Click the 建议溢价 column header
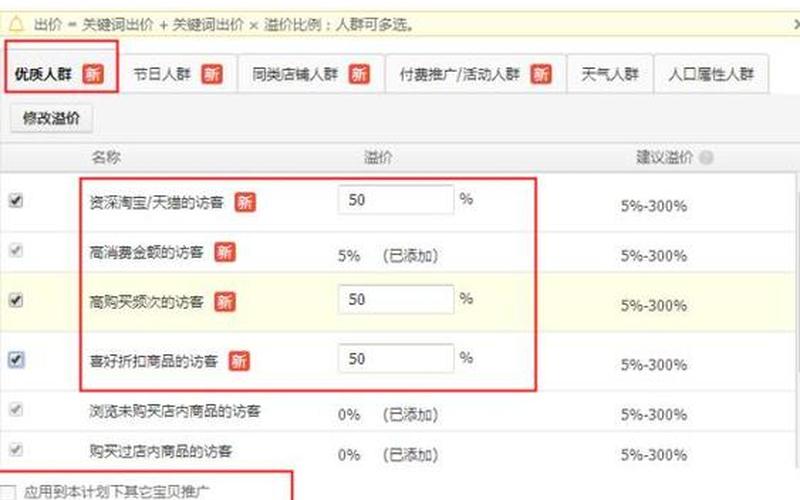This screenshot has width=800, height=500. pos(664,157)
